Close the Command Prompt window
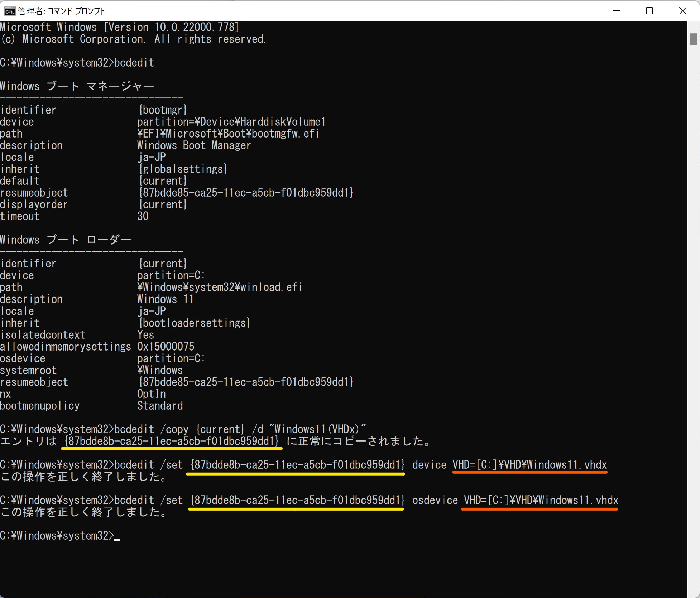This screenshot has height=598, width=700. 682,11
